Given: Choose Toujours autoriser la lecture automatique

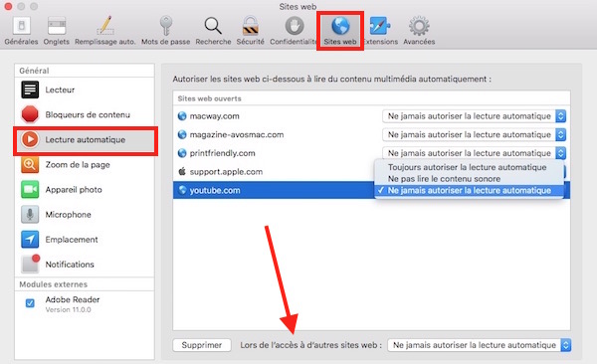Looking at the screenshot, I should 469,167.
